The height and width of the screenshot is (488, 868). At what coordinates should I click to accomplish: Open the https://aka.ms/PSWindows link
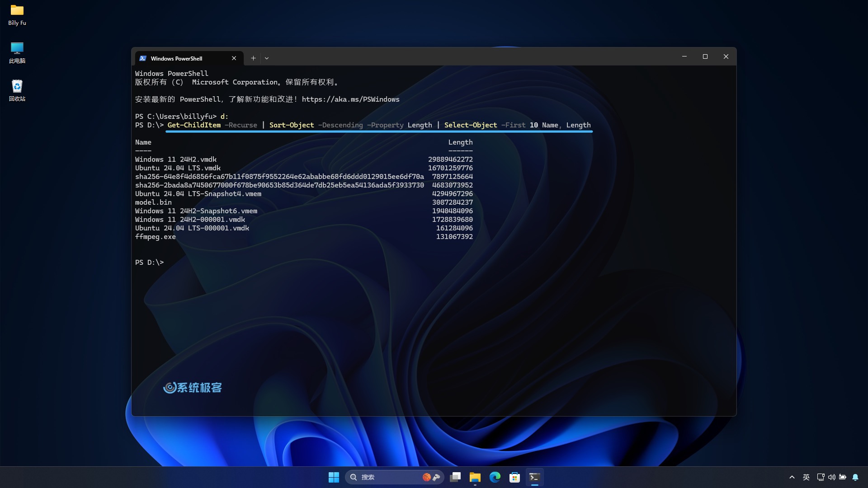[x=351, y=99]
